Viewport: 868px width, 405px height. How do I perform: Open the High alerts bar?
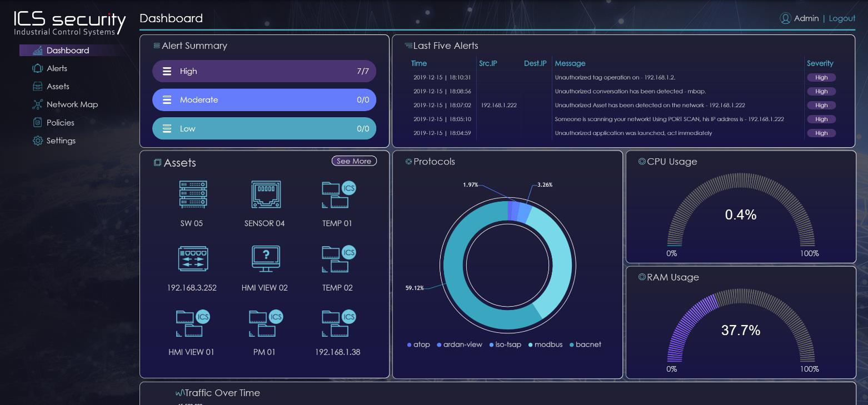(264, 71)
